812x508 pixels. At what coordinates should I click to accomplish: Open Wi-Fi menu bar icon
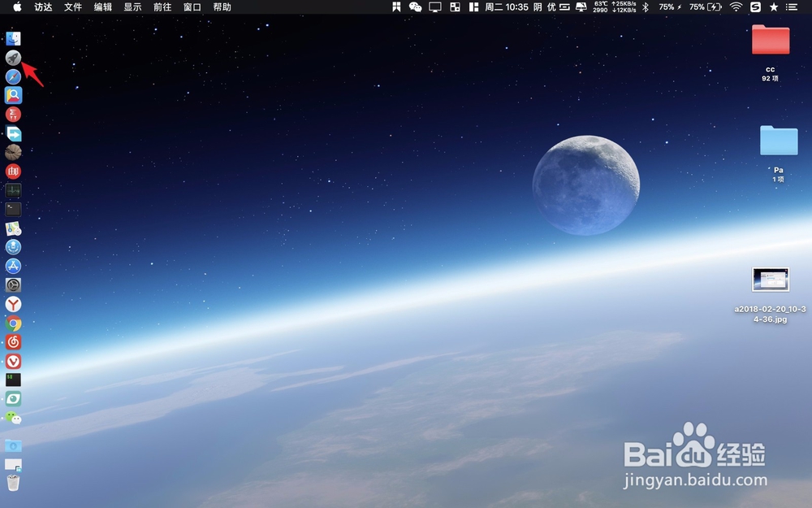[x=736, y=7]
